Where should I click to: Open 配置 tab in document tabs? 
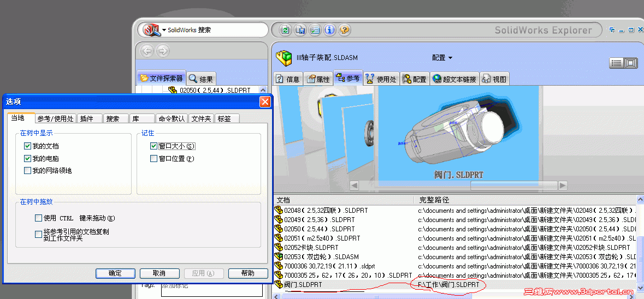[x=415, y=79]
